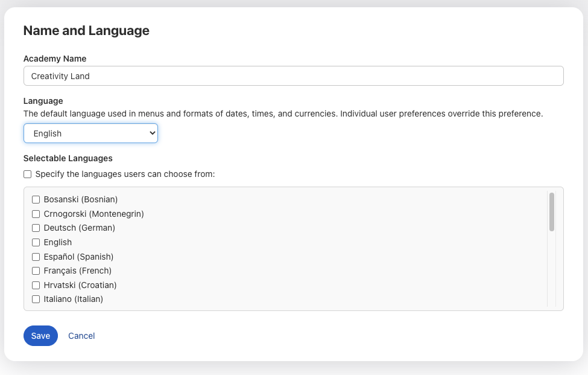The height and width of the screenshot is (375, 588).
Task: Click the Cancel link
Action: point(81,336)
